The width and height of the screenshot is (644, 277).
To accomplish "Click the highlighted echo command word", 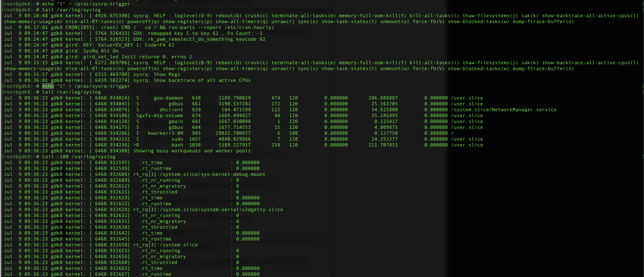I will pos(48,86).
